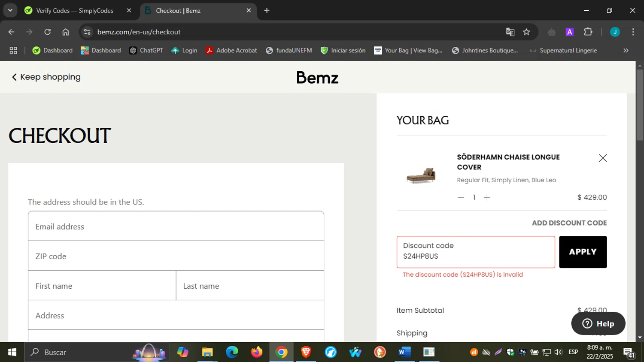
Task: Open Your Bag View Bag bookmark
Action: [408, 51]
